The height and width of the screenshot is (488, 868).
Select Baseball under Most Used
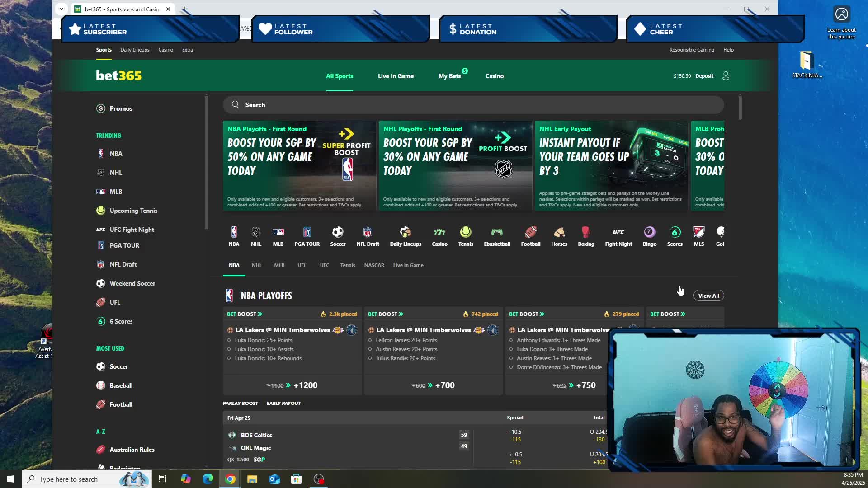click(x=121, y=385)
